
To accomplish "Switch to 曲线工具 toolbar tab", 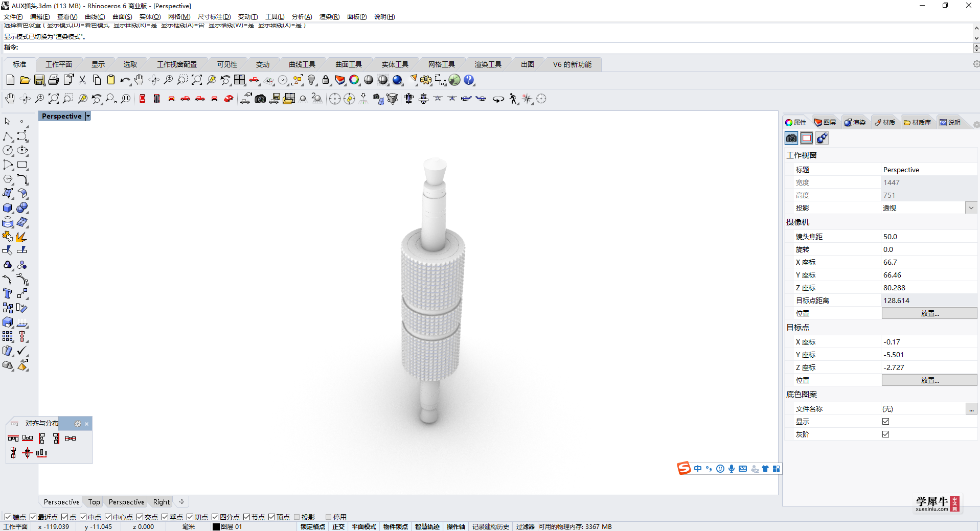I will tap(302, 64).
